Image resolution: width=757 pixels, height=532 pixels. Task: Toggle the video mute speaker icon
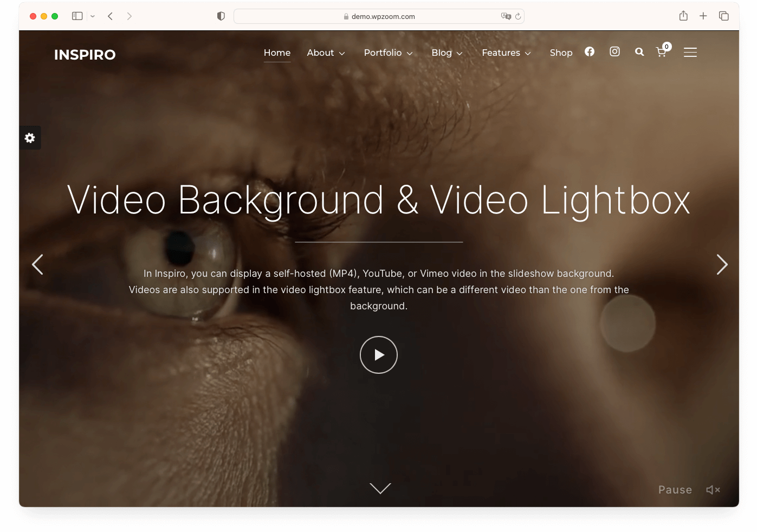pyautogui.click(x=713, y=490)
